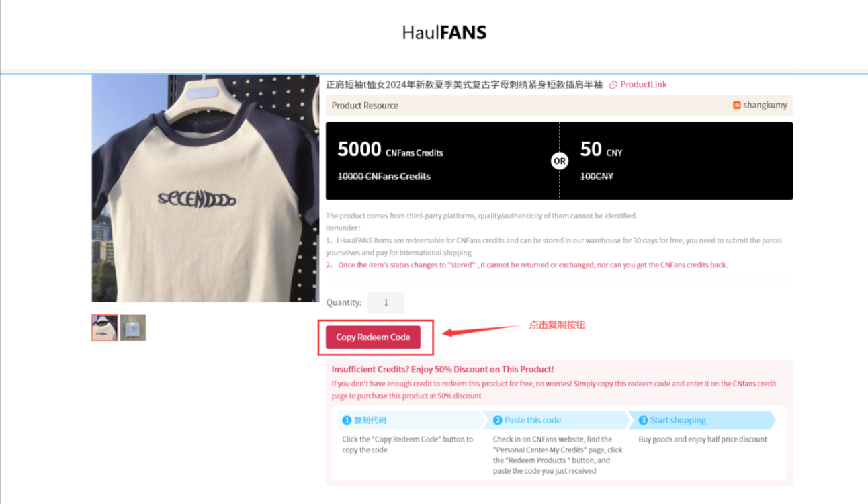Select the first t-shirt thumbnail
868x504 pixels.
(105, 328)
